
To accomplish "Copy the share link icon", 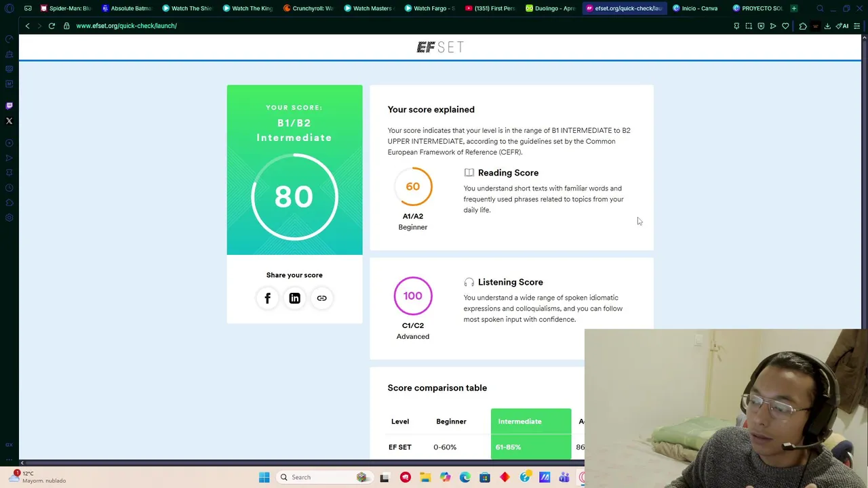I will coord(321,298).
